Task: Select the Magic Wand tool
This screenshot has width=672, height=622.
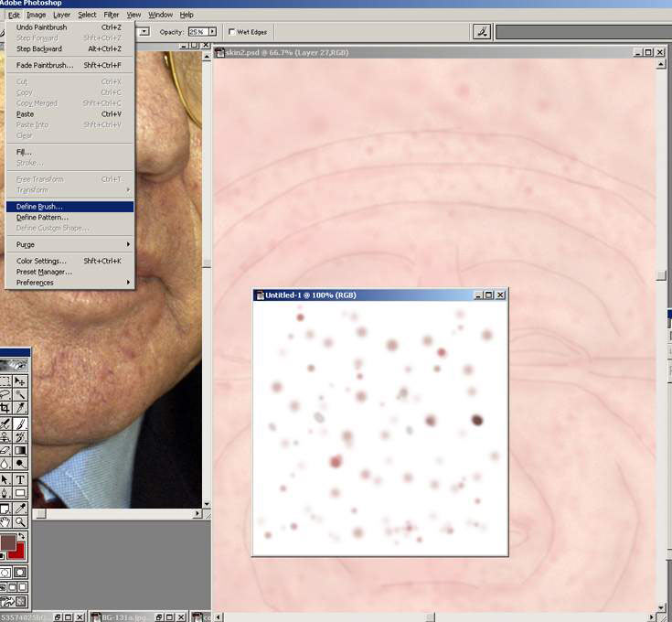Action: coord(20,394)
